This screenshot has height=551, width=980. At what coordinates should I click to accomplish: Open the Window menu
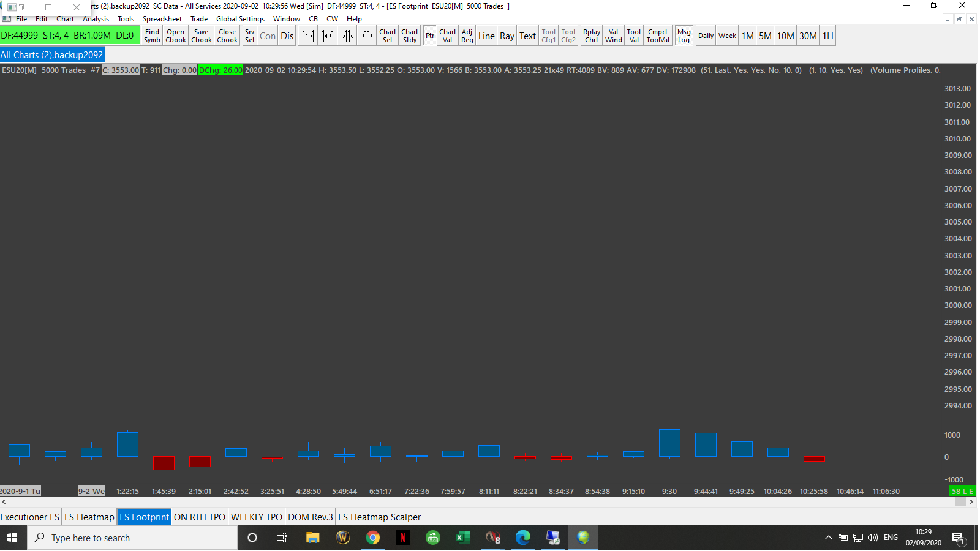[287, 19]
